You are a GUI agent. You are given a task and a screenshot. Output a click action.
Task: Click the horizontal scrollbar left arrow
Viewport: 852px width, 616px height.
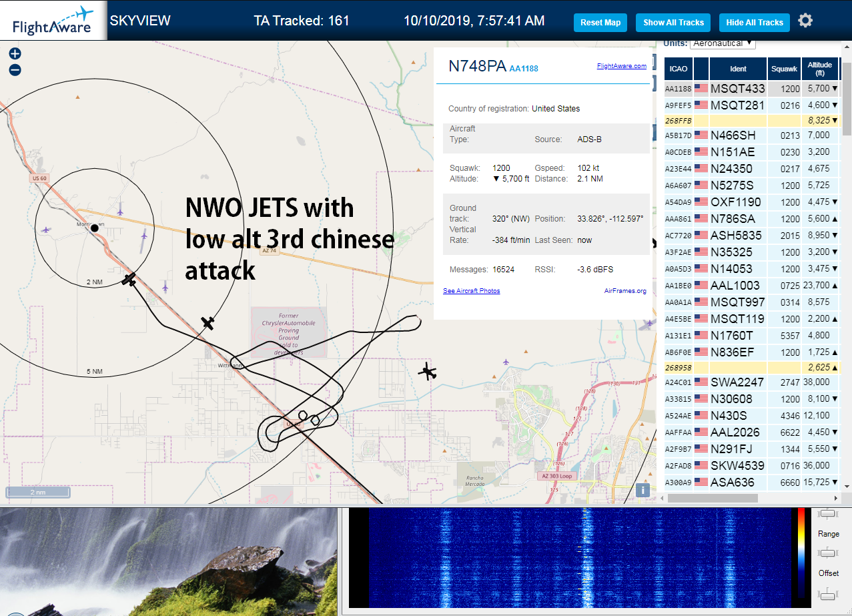[x=663, y=498]
